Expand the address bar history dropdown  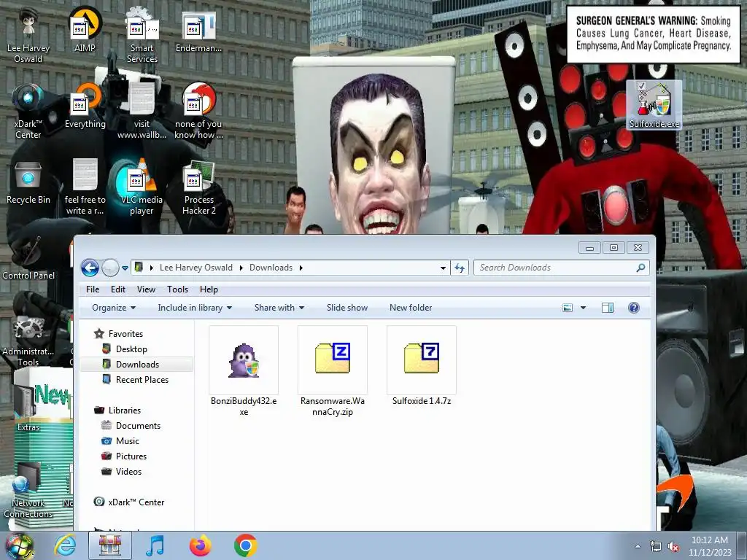[x=443, y=268]
